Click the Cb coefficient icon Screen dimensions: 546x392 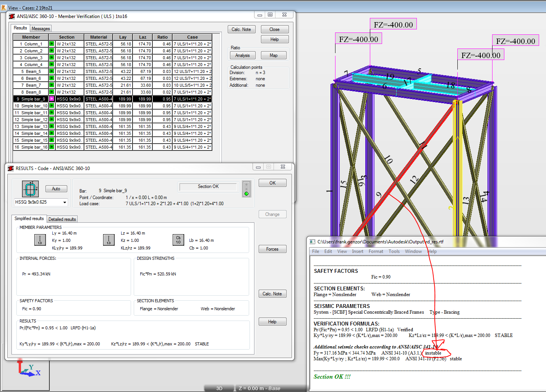(178, 240)
